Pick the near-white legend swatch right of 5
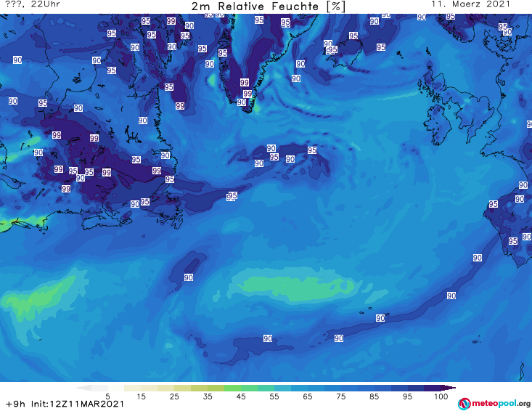The image size is (532, 411). click(x=116, y=388)
